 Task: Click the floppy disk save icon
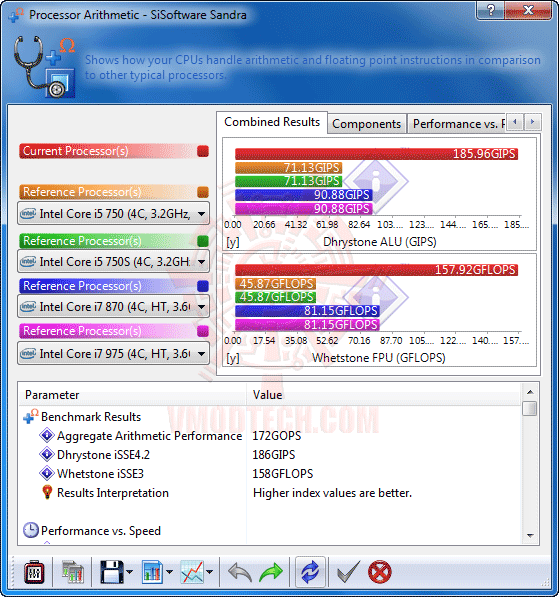pos(112,572)
